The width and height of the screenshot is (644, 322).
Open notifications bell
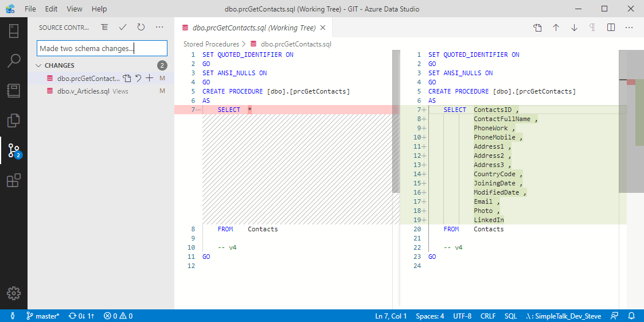[632, 316]
